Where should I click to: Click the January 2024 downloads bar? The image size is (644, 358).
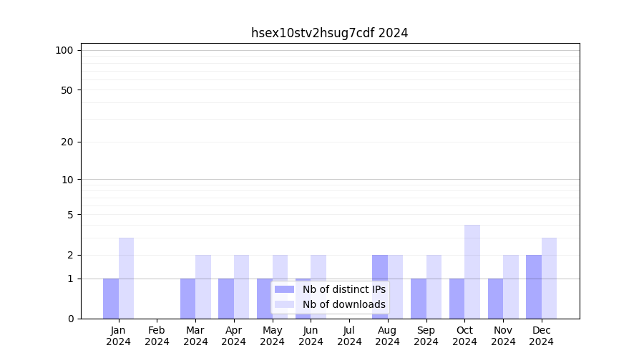tap(126, 278)
